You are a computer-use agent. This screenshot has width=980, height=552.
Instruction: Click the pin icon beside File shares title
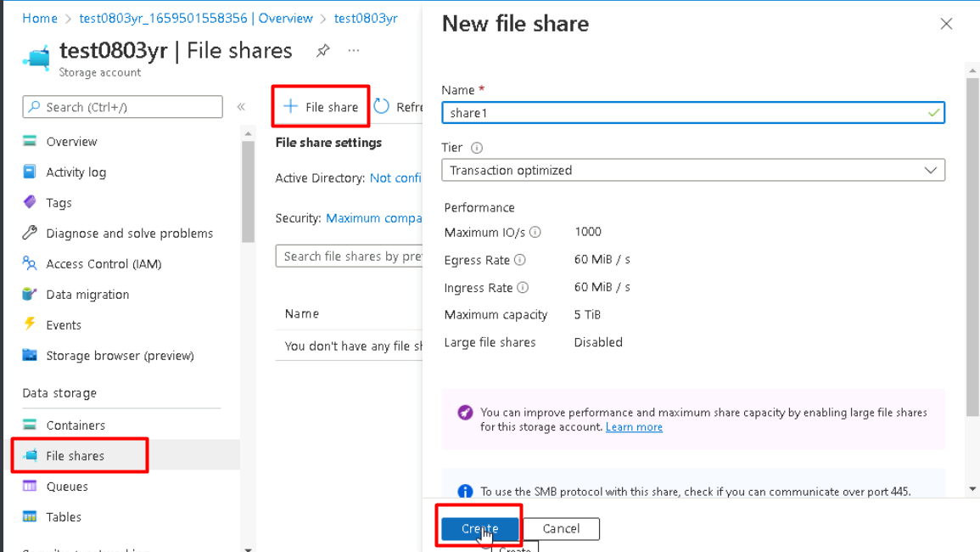click(322, 51)
